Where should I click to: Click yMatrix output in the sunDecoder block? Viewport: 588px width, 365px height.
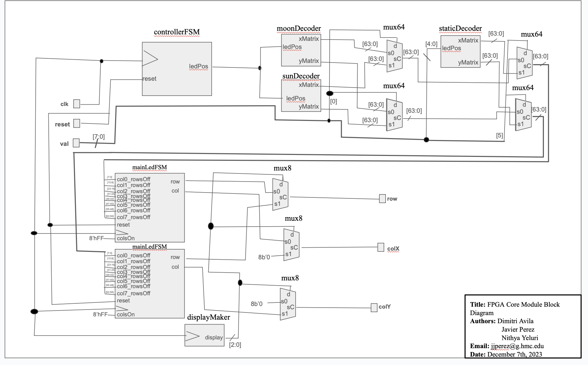point(309,107)
